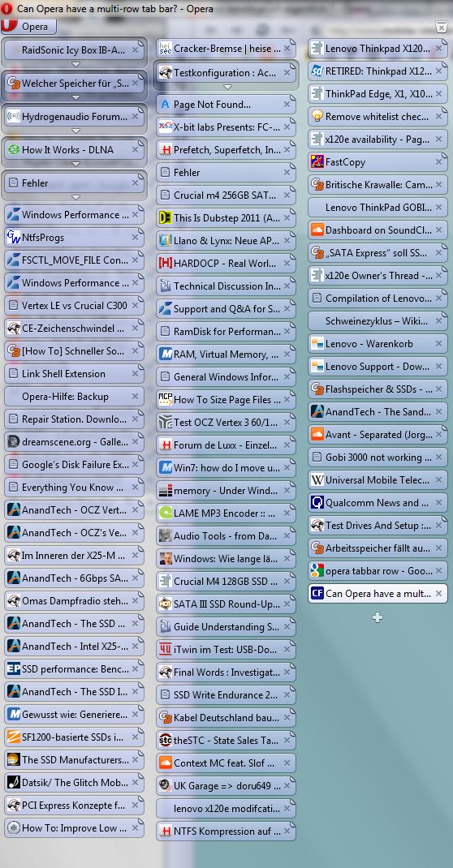Click the 4U favicon on iTwin im Test tab
Viewport: 453px width, 868px height.
pos(165,649)
